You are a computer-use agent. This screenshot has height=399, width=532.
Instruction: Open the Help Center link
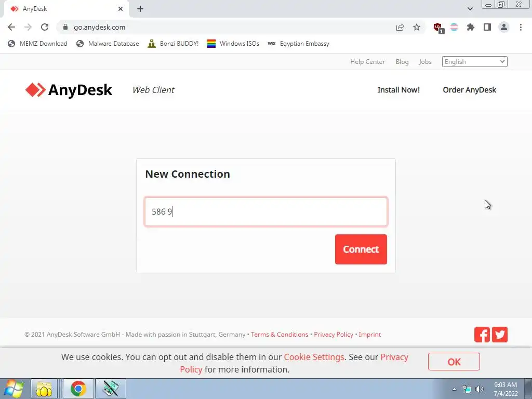(367, 62)
